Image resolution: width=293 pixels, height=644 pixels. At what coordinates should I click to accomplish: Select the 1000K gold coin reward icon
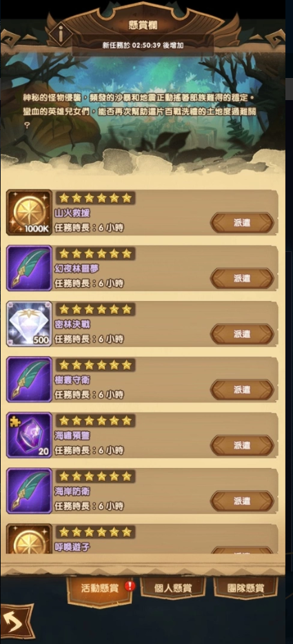click(x=29, y=212)
